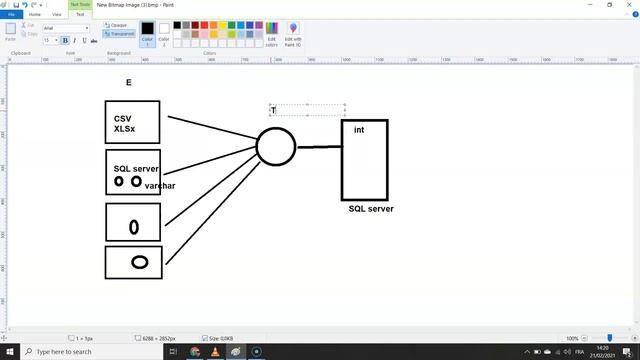The height and width of the screenshot is (360, 640).
Task: Click the Text Tools contextual tab header
Action: point(80,4)
